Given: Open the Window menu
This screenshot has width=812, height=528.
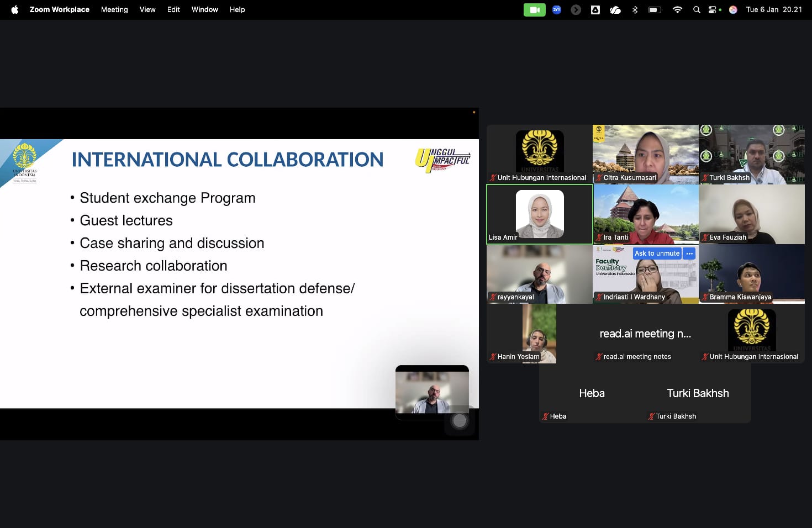Looking at the screenshot, I should [204, 10].
